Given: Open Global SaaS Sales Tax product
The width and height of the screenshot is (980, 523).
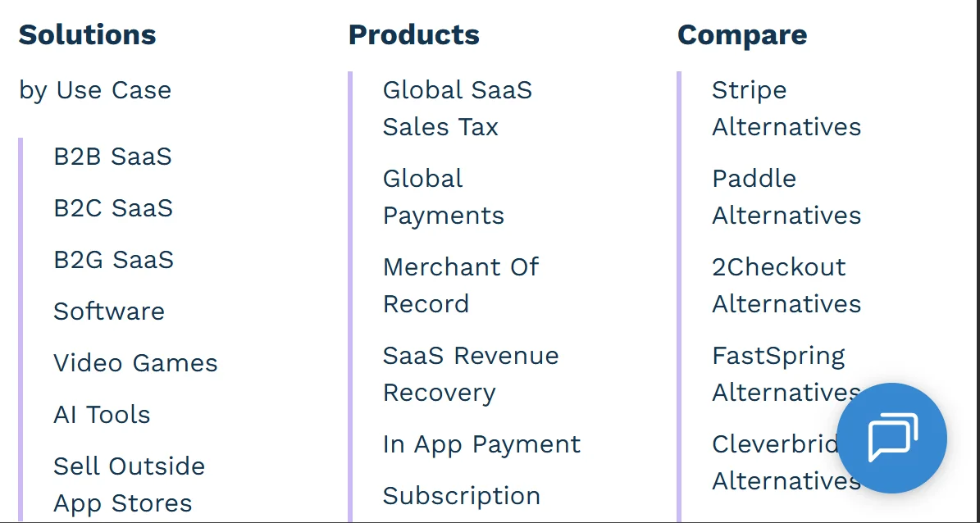Looking at the screenshot, I should pyautogui.click(x=457, y=108).
